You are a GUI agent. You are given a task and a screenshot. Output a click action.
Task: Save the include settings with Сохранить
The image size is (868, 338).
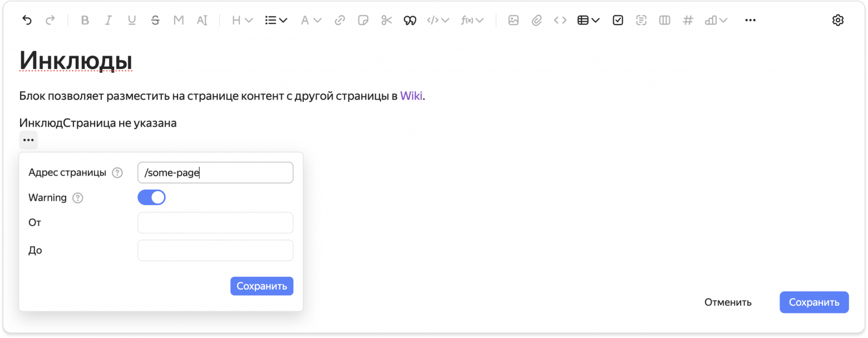coord(262,286)
